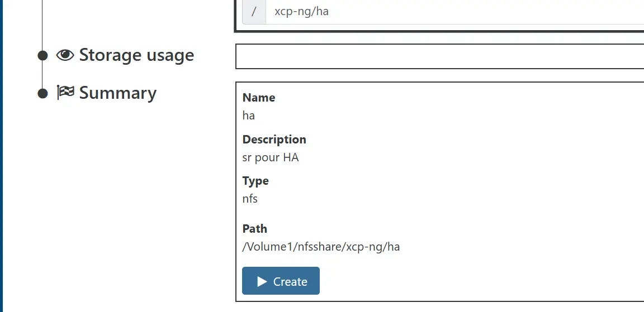The image size is (644, 312).
Task: Click the eye icon beside Storage usage
Action: coord(65,55)
